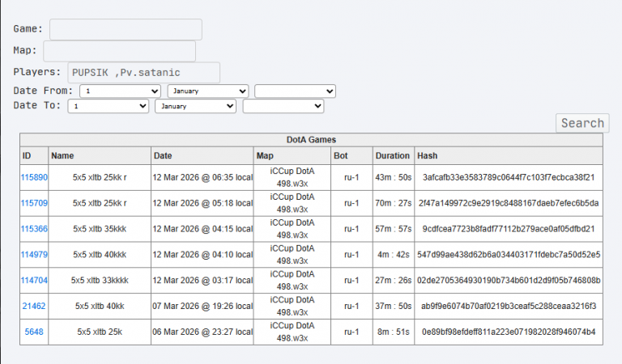Screen dimensions: 622x364
Task: Select game name '5x5 xltb 40kk'
Action: (x=100, y=307)
